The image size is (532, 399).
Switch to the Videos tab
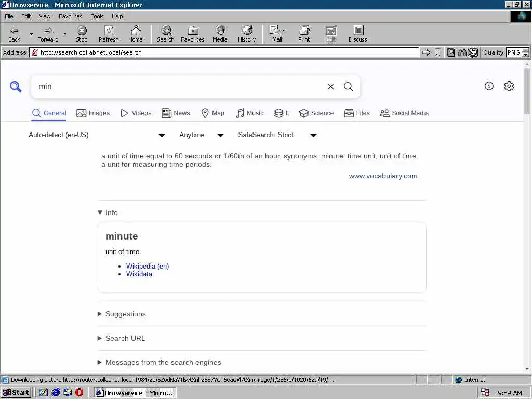pyautogui.click(x=136, y=113)
